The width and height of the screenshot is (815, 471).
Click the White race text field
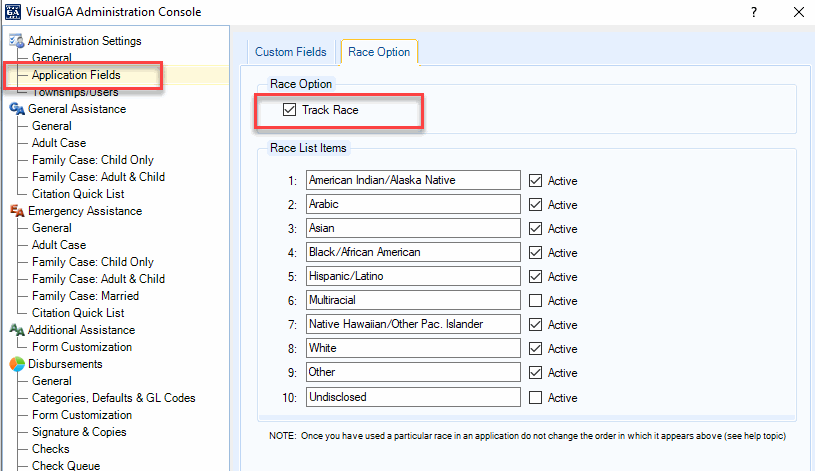tap(413, 348)
